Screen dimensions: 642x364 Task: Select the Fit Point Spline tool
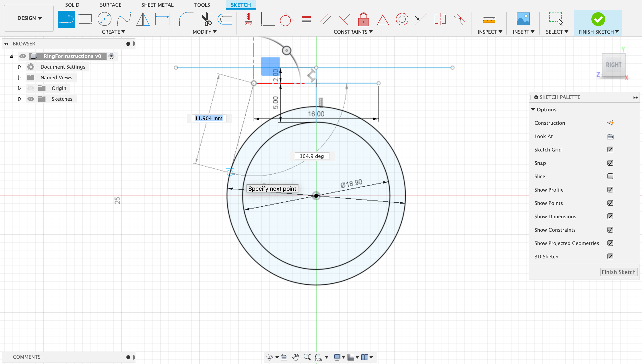(124, 19)
